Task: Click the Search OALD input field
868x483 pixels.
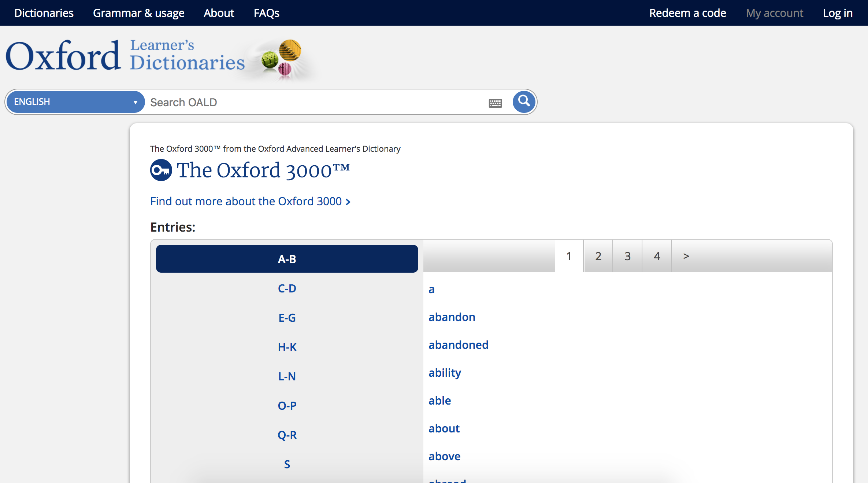Action: click(x=315, y=102)
